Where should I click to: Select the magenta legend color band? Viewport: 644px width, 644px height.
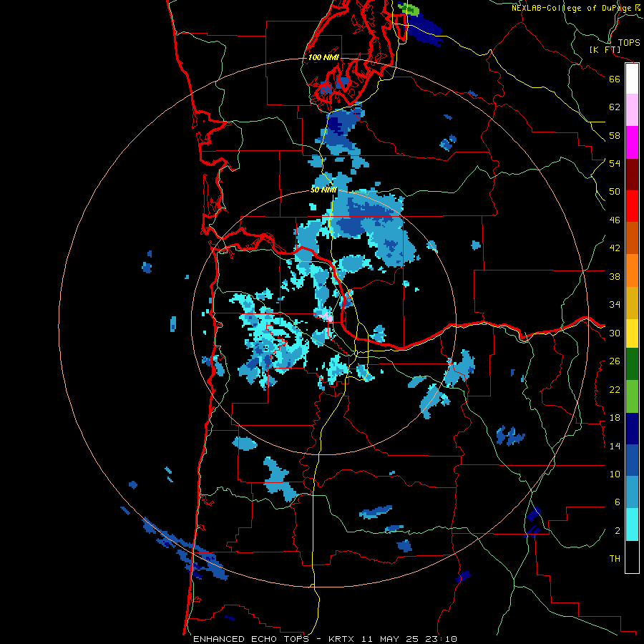coord(632,142)
